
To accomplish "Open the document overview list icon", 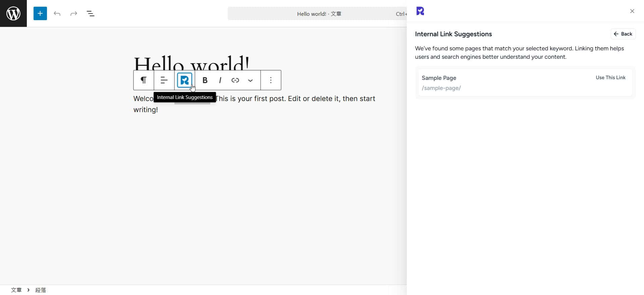I will coord(91,13).
